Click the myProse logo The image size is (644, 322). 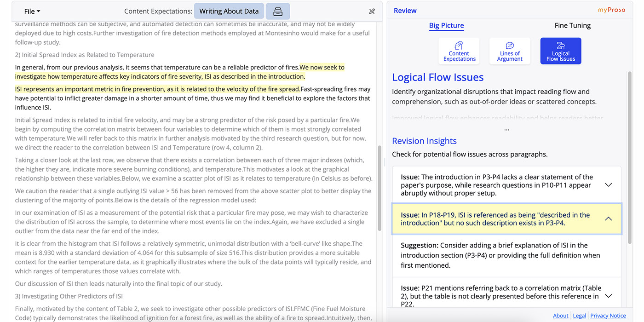pos(611,10)
